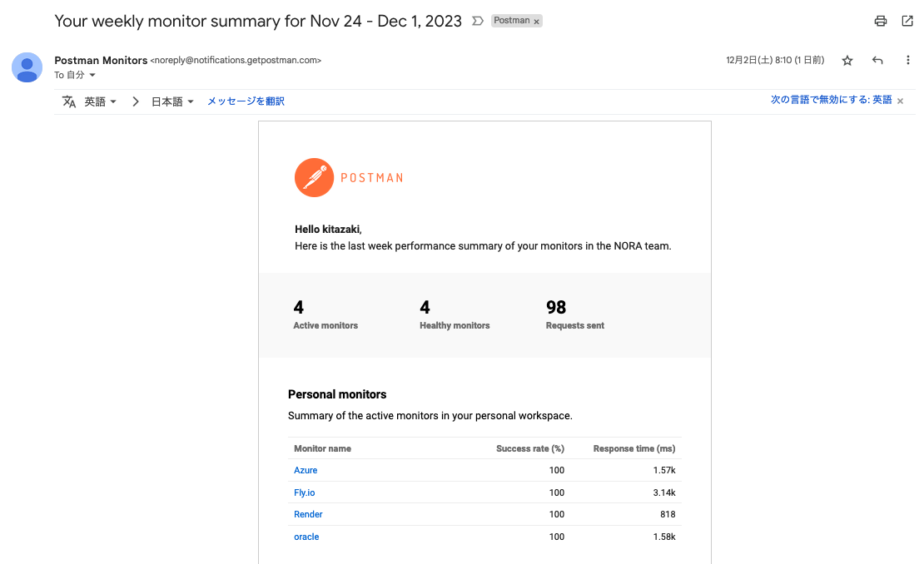Click メッセージを翻訳 link
924x564 pixels.
pyautogui.click(x=246, y=101)
